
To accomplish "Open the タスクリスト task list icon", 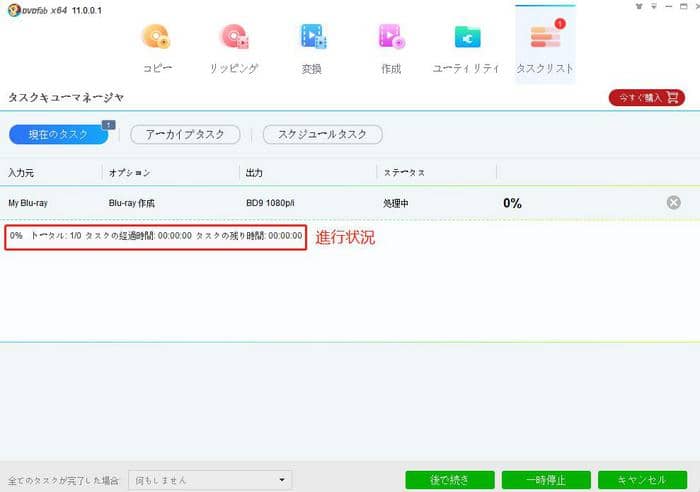I will tap(545, 38).
